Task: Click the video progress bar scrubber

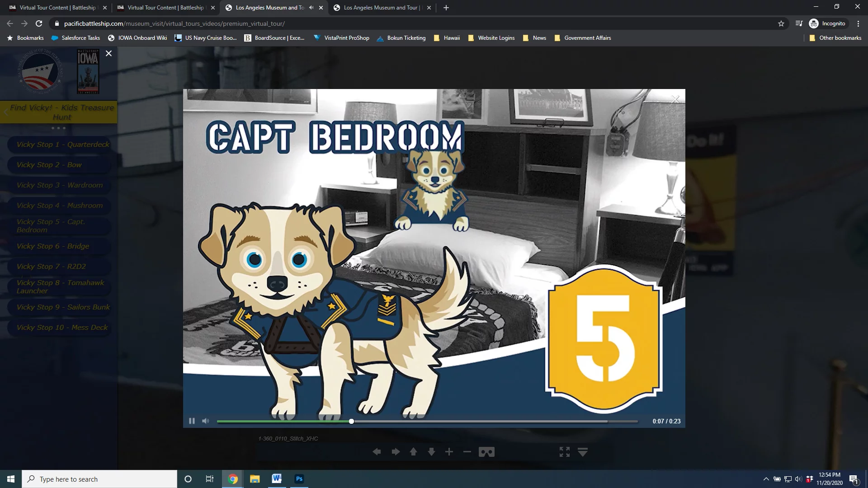Action: click(x=351, y=421)
